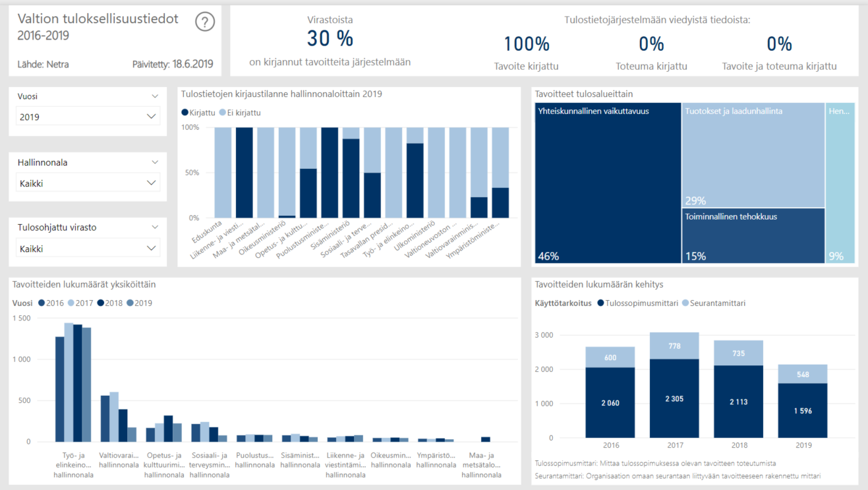Collapse the Hallinnonala slicer header chevron
The image size is (868, 490).
pyautogui.click(x=155, y=162)
